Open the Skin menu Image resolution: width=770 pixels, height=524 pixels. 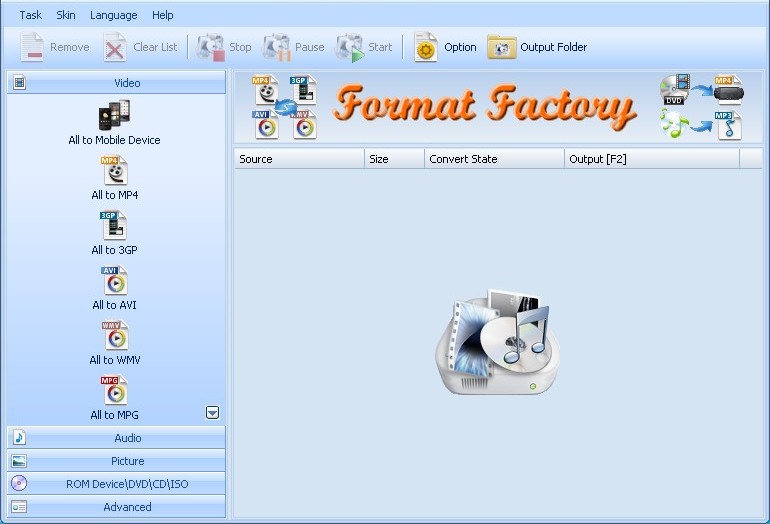pyautogui.click(x=66, y=15)
